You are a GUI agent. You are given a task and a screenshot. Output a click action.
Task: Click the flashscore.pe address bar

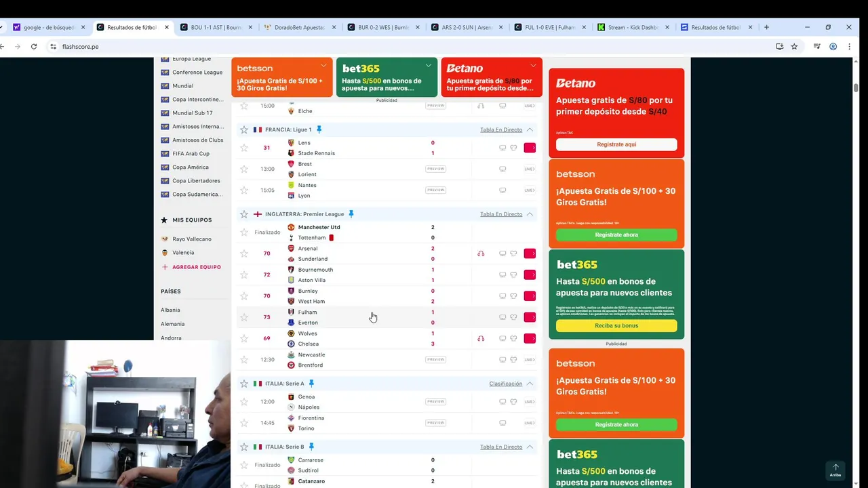point(407,47)
